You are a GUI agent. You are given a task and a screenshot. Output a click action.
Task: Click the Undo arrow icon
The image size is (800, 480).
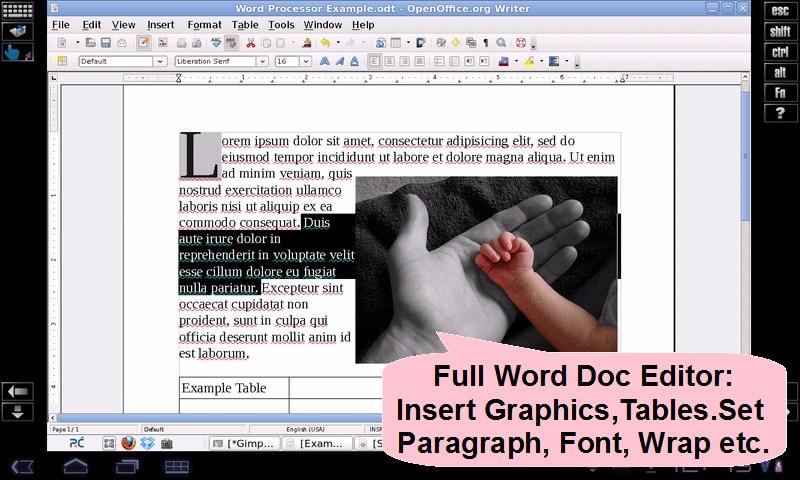click(326, 43)
